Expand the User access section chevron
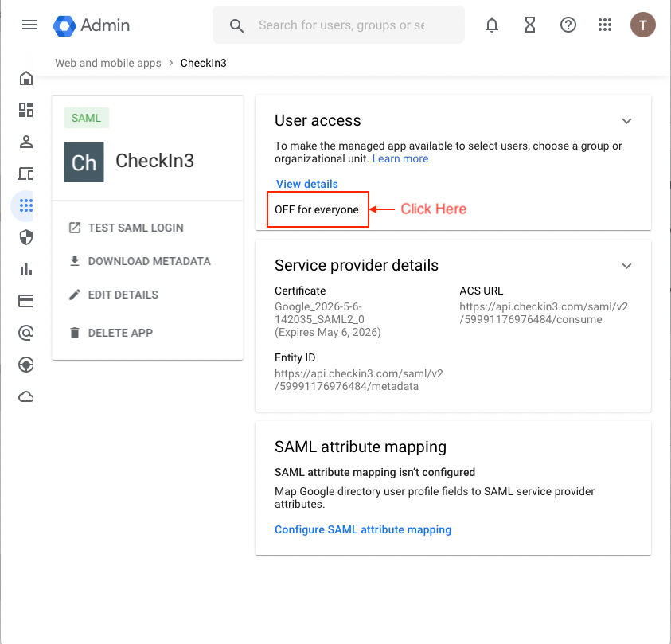 pyautogui.click(x=626, y=121)
